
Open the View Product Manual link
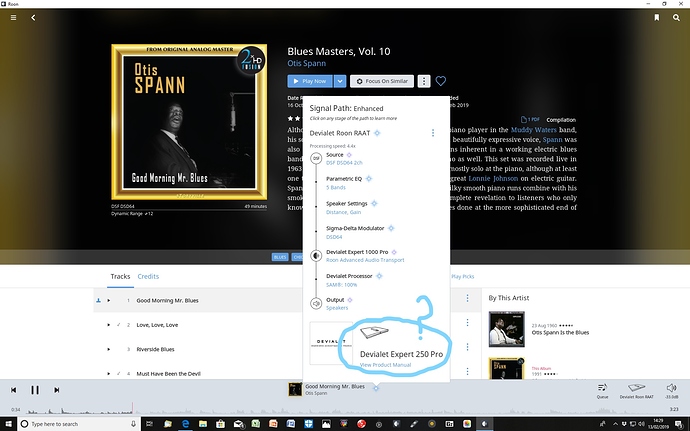[385, 365]
